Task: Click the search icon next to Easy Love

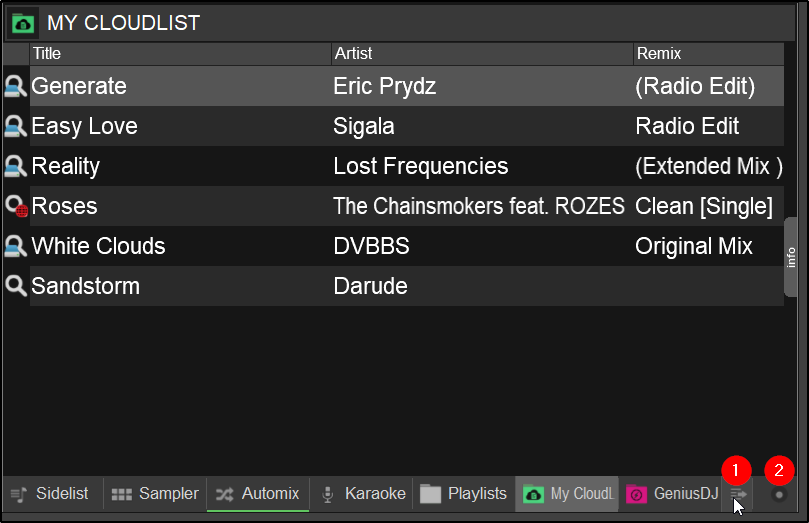Action: (15, 126)
